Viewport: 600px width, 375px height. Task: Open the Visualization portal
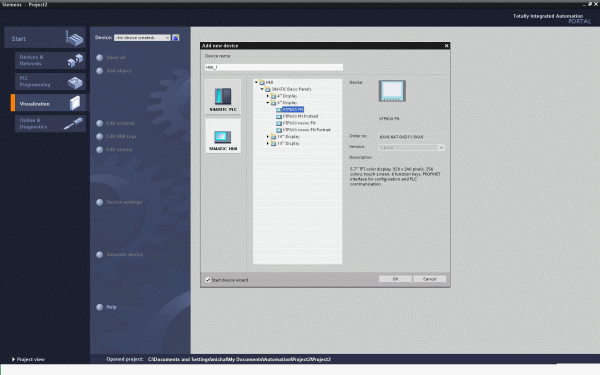pos(50,103)
